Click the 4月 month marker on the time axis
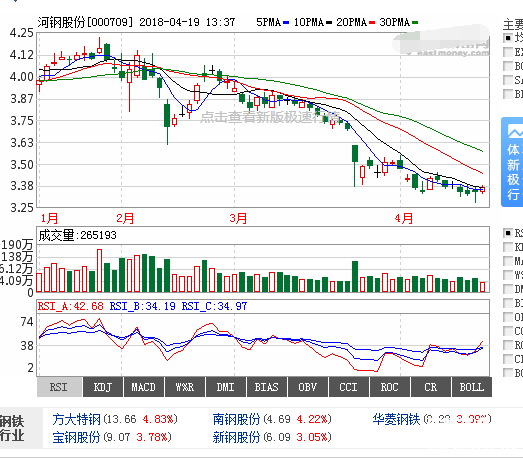The image size is (523, 459). pyautogui.click(x=404, y=218)
